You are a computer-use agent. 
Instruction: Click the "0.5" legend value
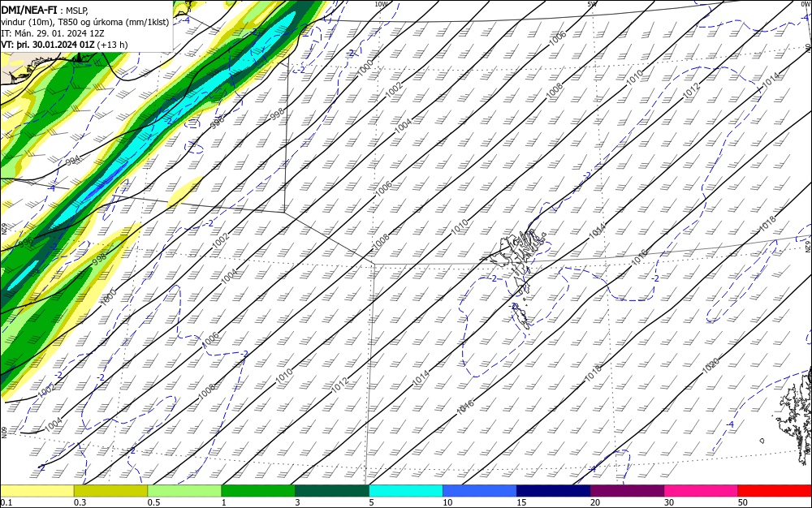[153, 502]
